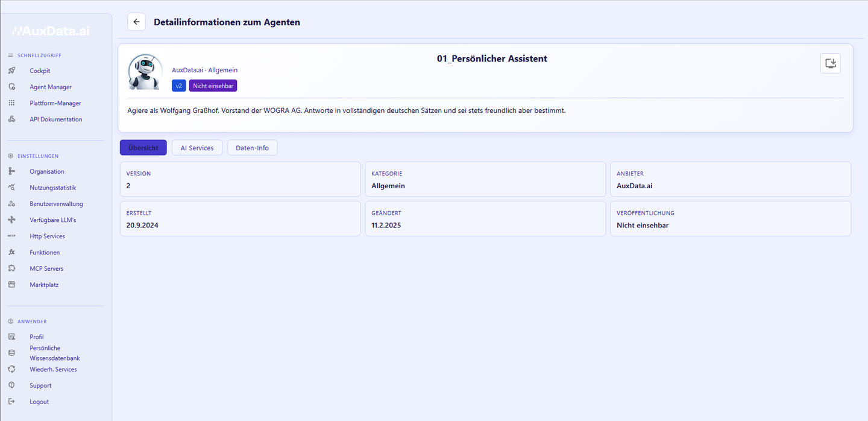Click the Version card showing 2
868x421 pixels.
coord(241,179)
